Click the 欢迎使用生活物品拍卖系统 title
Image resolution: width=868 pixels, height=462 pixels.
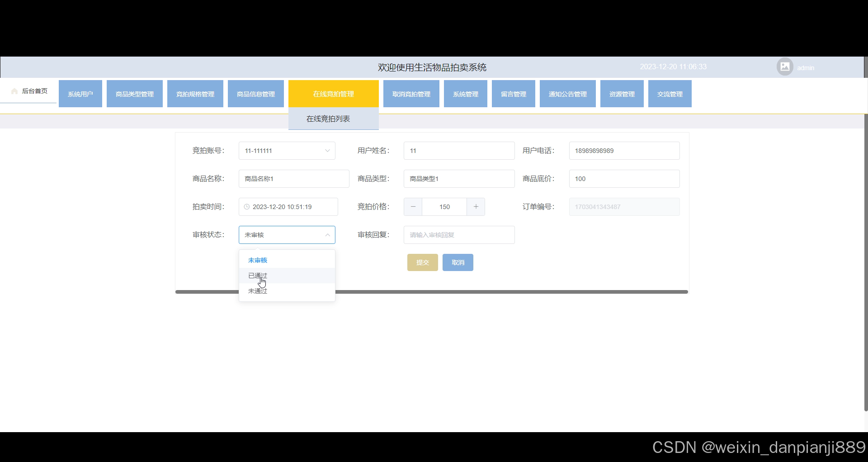[x=432, y=67]
